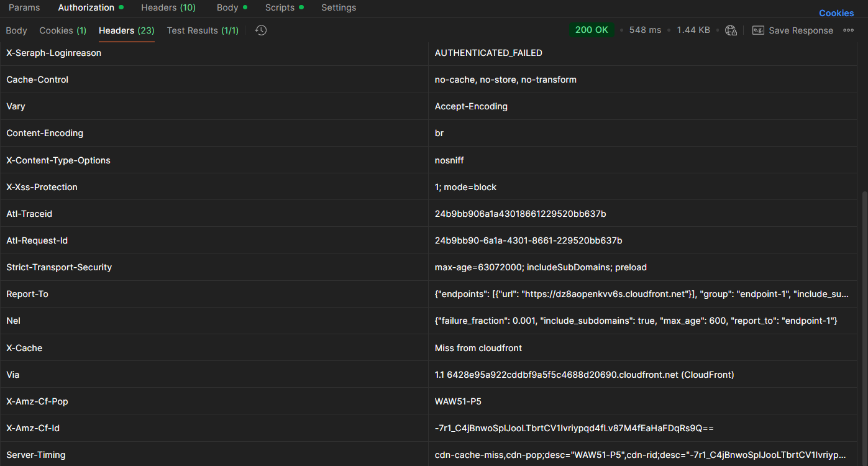868x466 pixels.
Task: Click the network security globe icon
Action: click(731, 30)
